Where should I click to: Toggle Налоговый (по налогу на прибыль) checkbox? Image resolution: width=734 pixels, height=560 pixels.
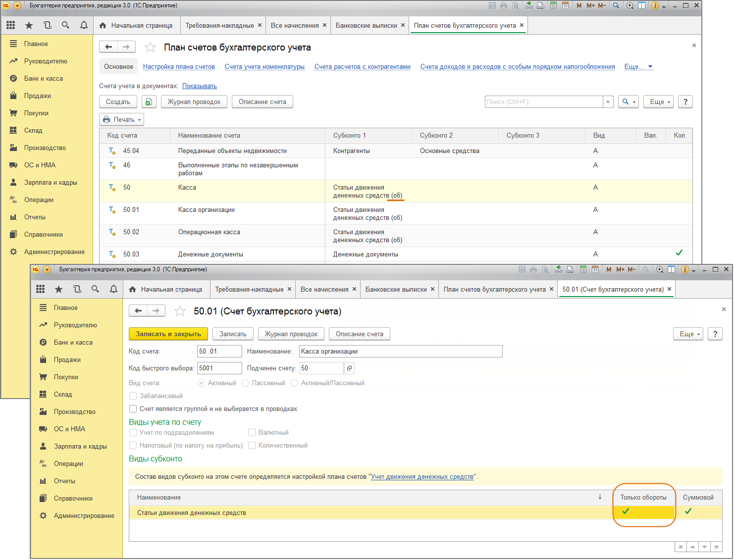click(x=133, y=446)
